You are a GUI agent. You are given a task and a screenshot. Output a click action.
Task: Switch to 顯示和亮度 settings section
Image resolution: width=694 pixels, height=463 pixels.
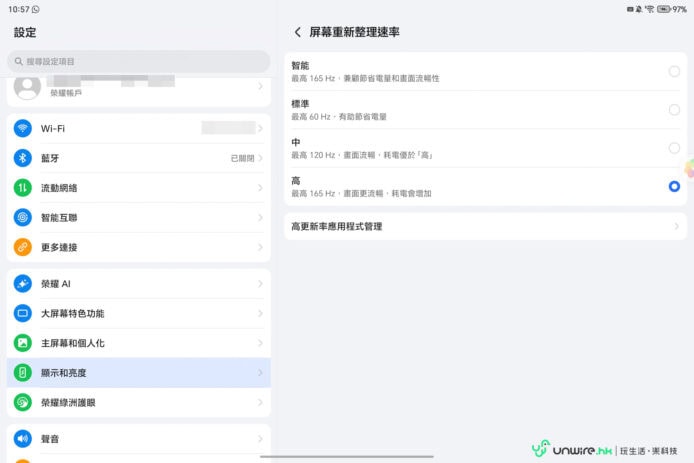click(x=138, y=373)
